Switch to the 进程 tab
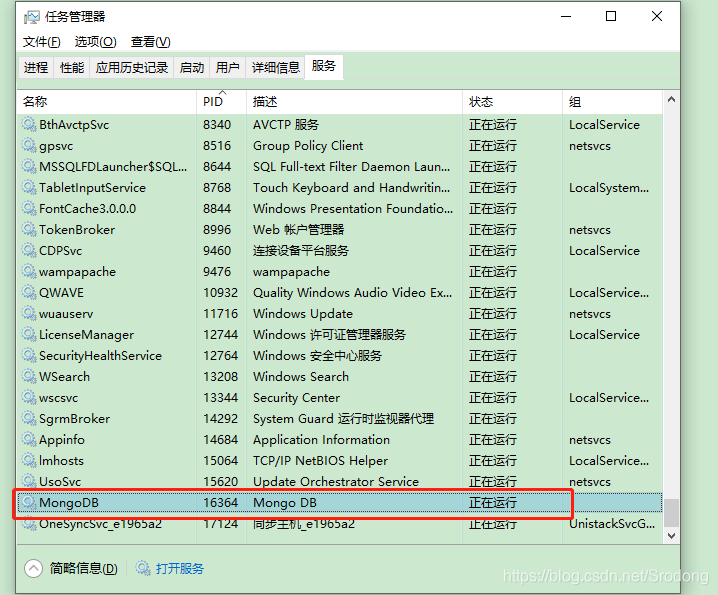718x595 pixels. (x=36, y=68)
